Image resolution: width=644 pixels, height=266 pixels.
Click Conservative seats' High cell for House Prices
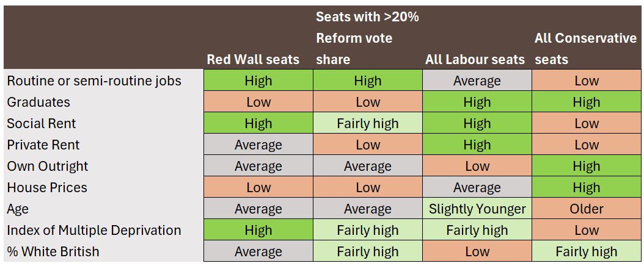coord(587,187)
